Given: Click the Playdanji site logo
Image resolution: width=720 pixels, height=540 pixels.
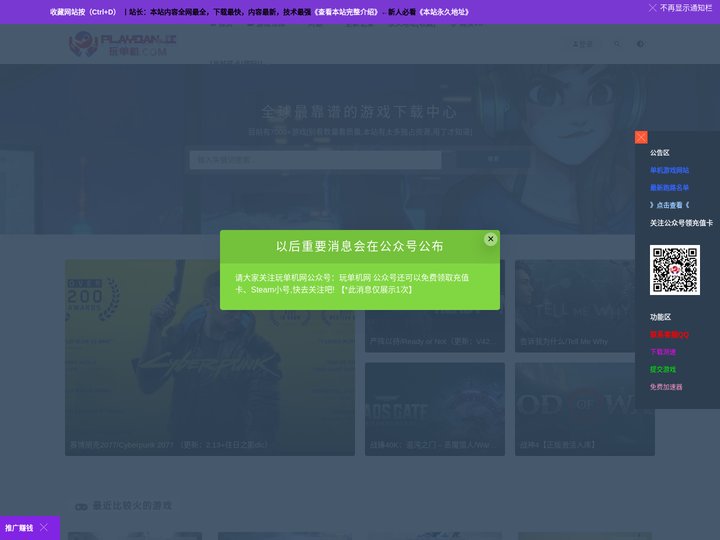Looking at the screenshot, I should pos(122,44).
